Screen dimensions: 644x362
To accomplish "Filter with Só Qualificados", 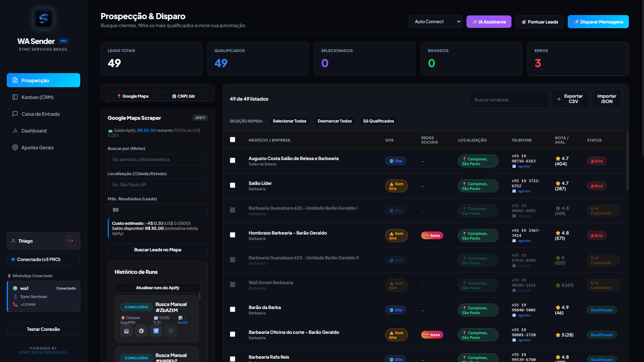I will click(379, 121).
